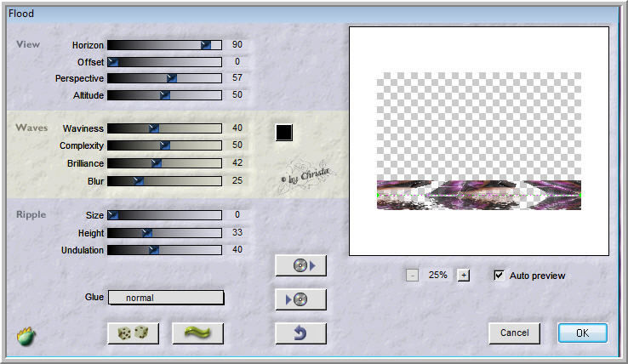Click the 25% zoom level text
The image size is (628, 364).
click(x=437, y=275)
